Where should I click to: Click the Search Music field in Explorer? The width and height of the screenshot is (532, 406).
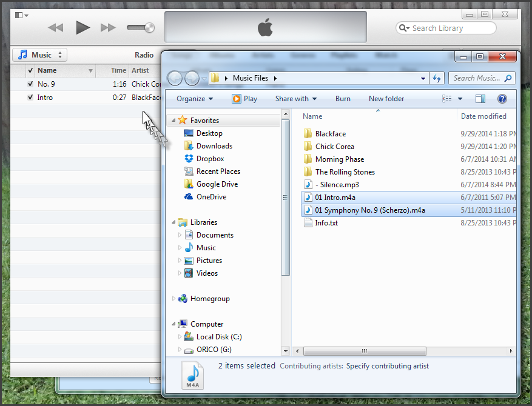pyautogui.click(x=482, y=78)
